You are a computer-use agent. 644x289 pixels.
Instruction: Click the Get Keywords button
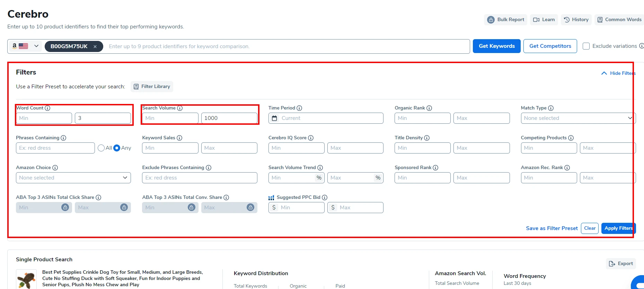496,46
